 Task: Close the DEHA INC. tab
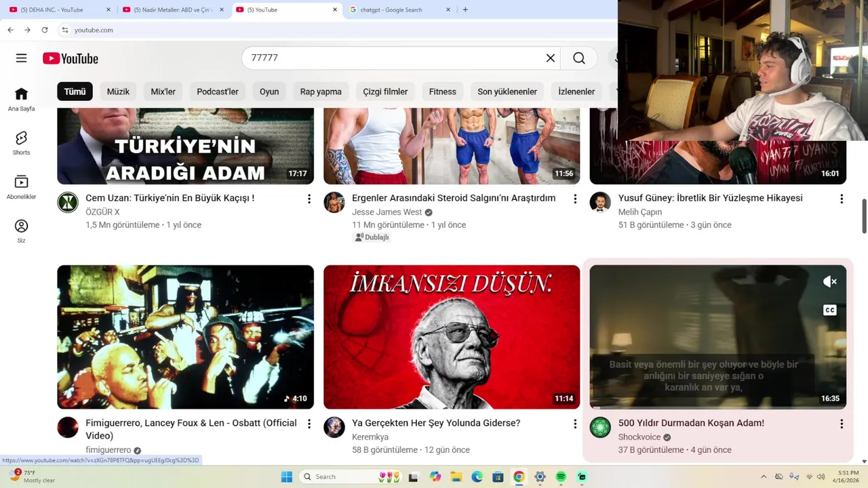click(x=108, y=9)
